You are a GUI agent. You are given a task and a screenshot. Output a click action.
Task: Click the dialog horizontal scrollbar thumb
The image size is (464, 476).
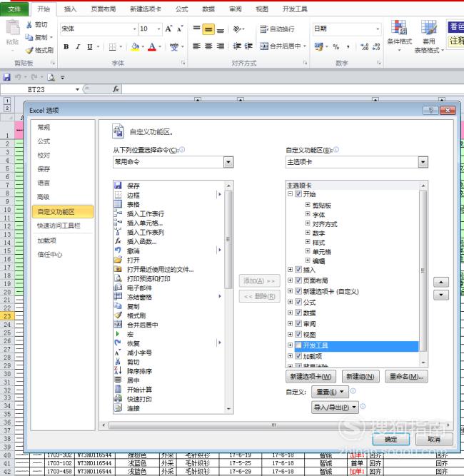273,425
